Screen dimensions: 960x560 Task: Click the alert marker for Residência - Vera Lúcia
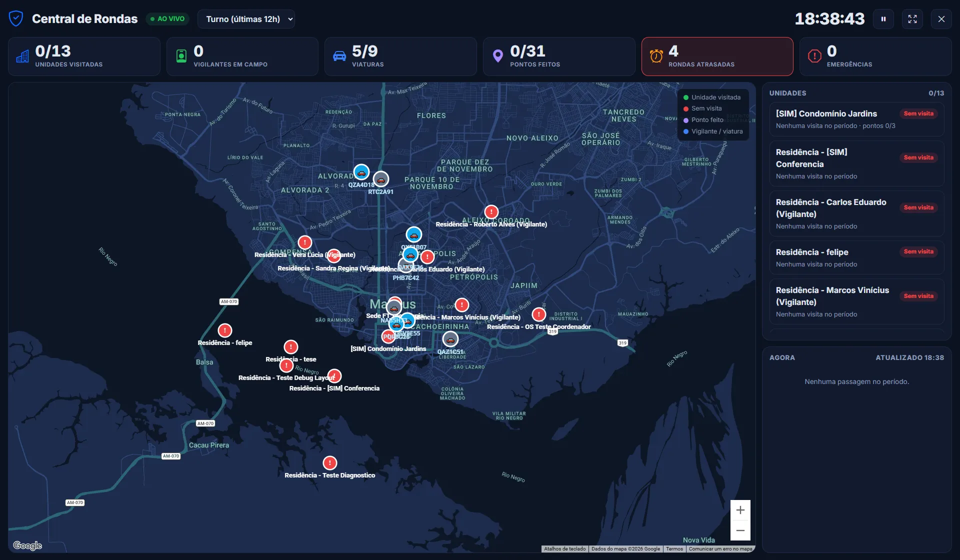tap(305, 242)
